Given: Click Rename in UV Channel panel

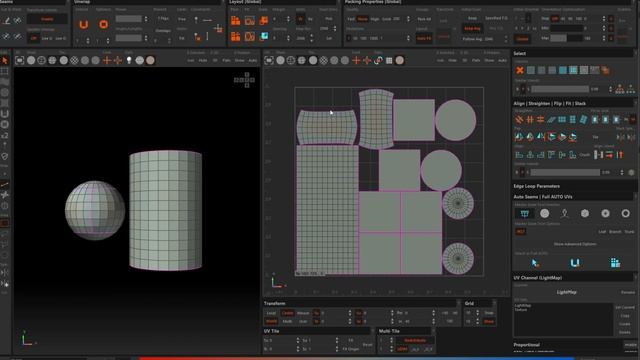Looking at the screenshot, I should [628, 292].
